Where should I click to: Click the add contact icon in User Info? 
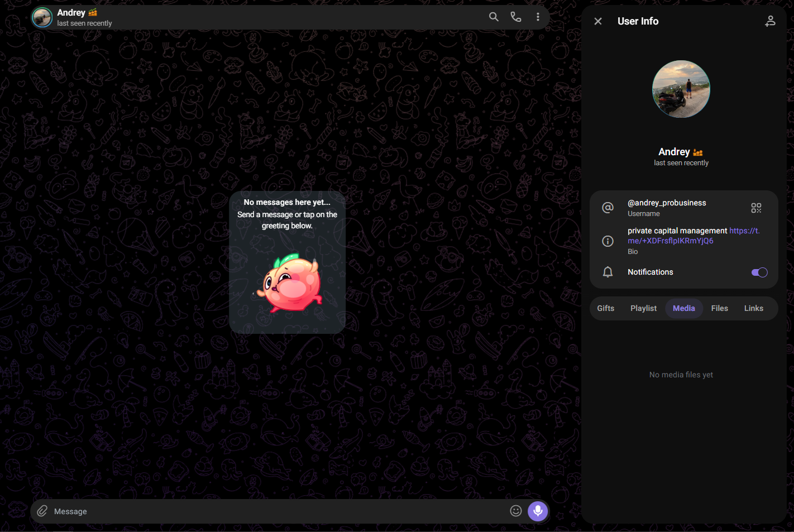[x=770, y=21]
